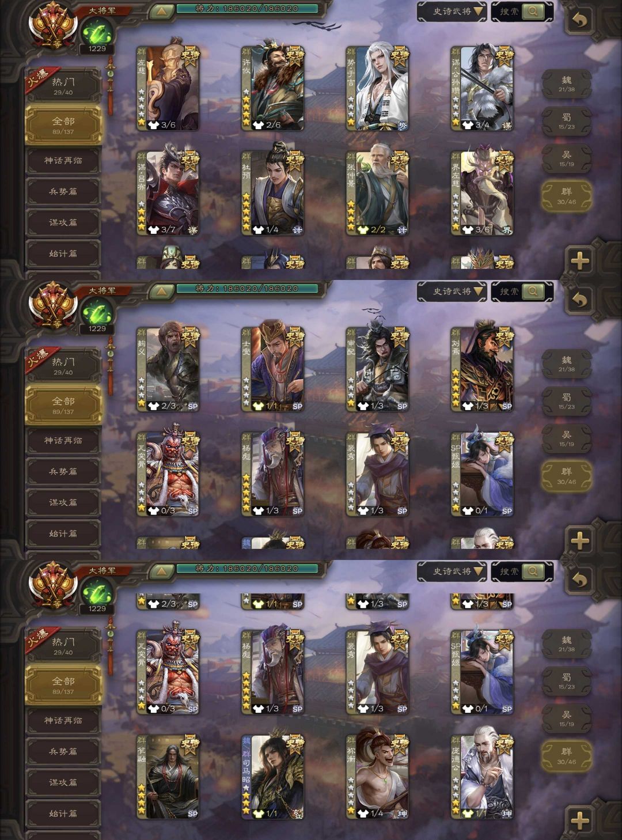Viewport: 622px width, 840px height.
Task: Switch to 谋攻篇 tab in the bottom screenshot
Action: coord(63,782)
